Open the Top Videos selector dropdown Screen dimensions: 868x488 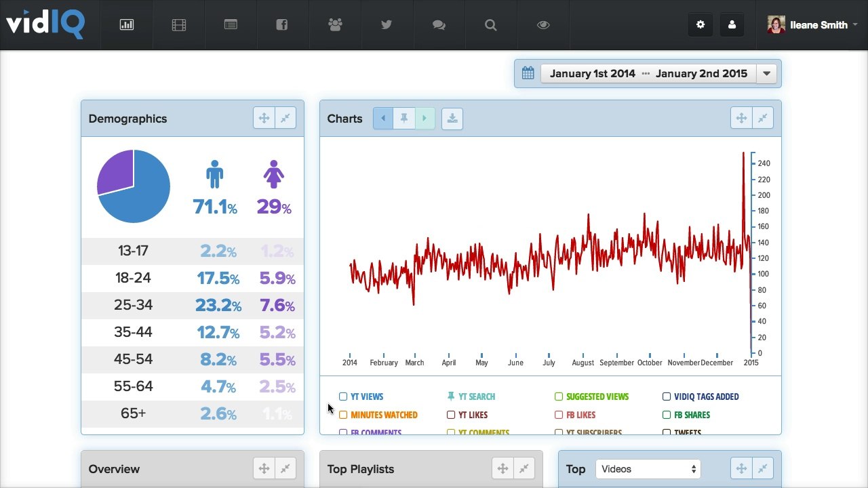tap(648, 469)
